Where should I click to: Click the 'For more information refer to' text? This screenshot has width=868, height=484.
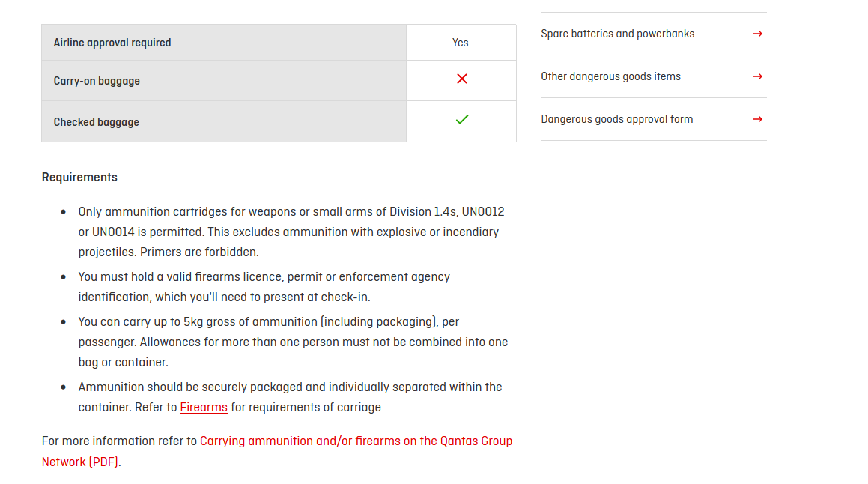click(119, 441)
